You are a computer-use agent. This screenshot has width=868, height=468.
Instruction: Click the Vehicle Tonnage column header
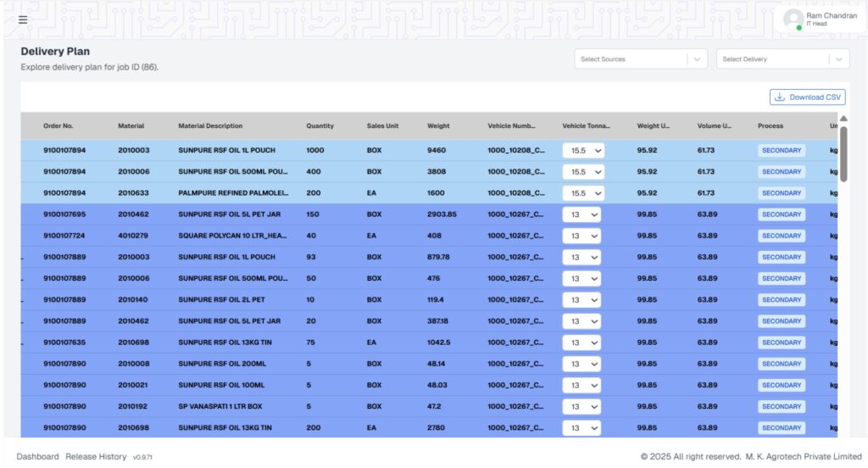pos(586,125)
